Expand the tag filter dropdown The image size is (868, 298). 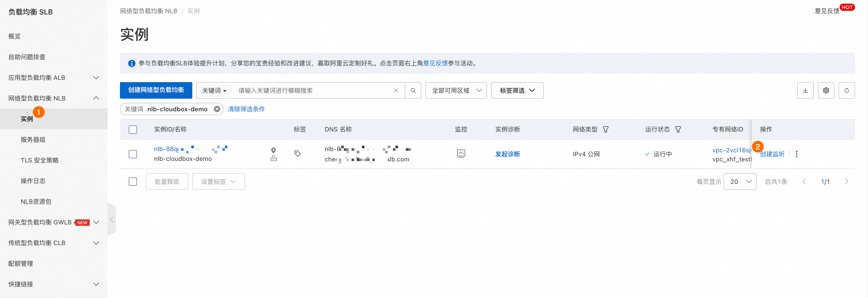pos(517,90)
